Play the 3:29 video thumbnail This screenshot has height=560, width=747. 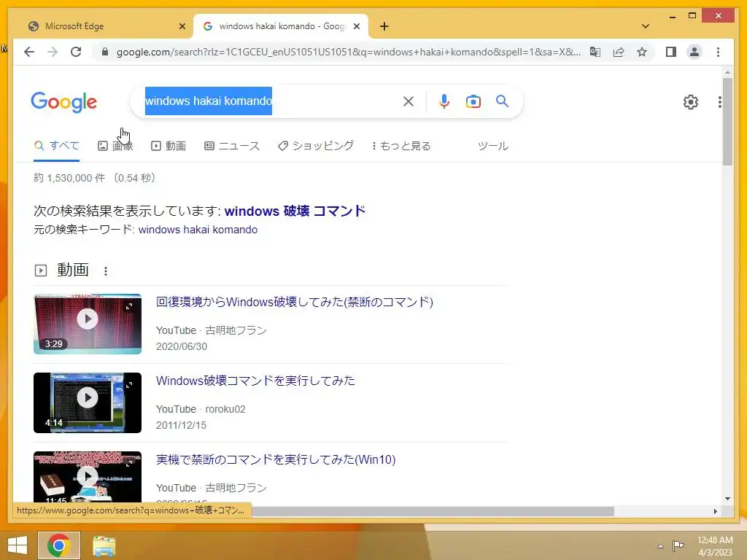88,324
